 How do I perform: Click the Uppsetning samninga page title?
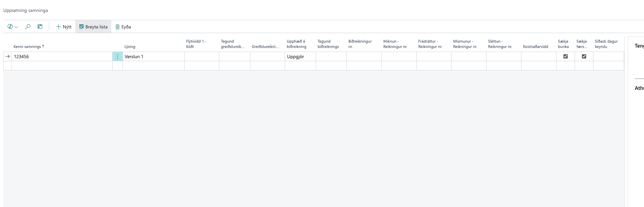click(x=25, y=10)
